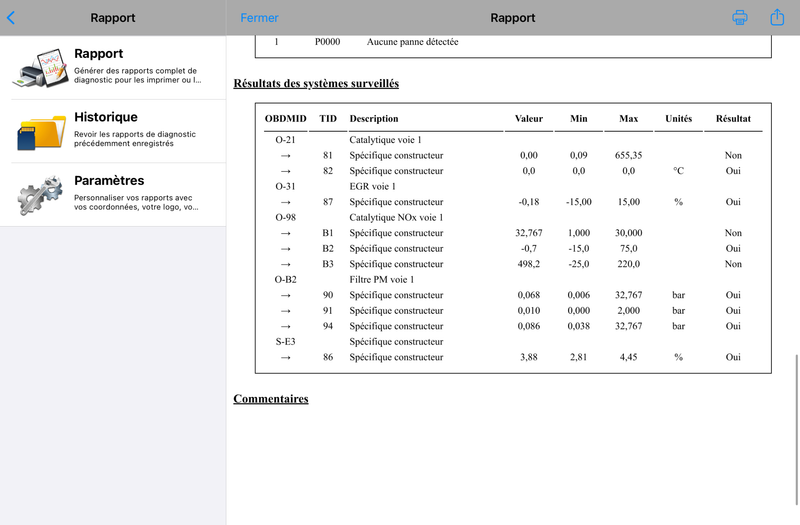The height and width of the screenshot is (525, 800).
Task: Select the O-21 Catalytique voie 1 row
Action: click(x=513, y=140)
